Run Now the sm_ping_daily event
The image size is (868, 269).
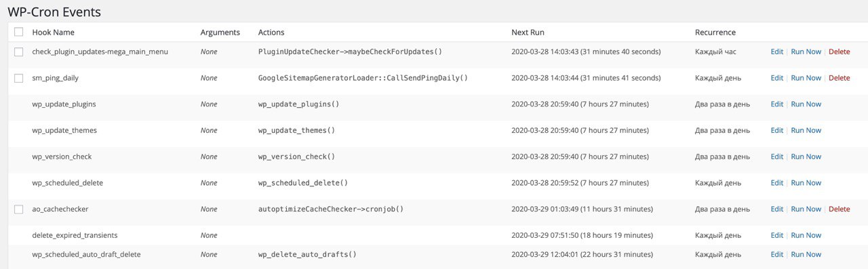point(806,78)
